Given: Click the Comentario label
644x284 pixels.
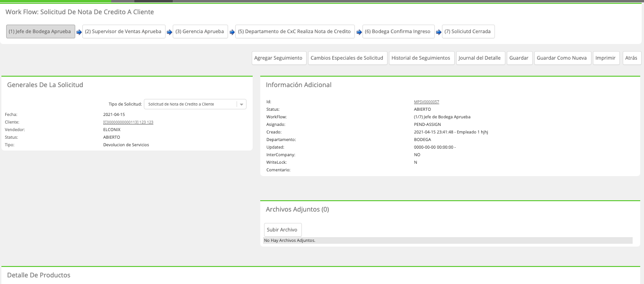Looking at the screenshot, I should coord(278,170).
